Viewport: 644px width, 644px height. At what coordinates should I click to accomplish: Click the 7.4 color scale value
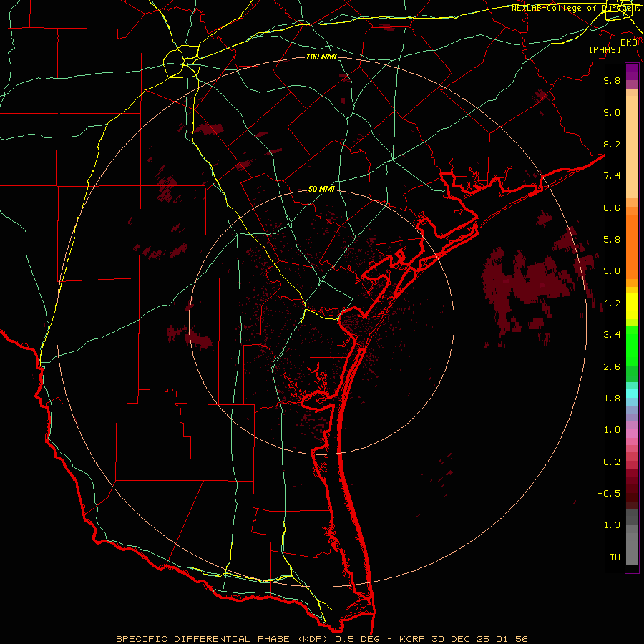(612, 176)
